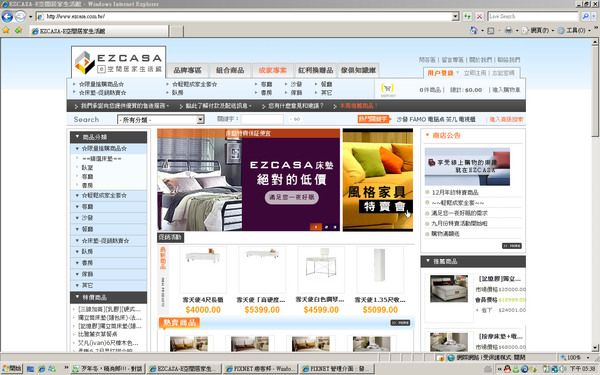Collapse the 商品分類 sidebar header
Screen dimensions: 600x375
(109, 137)
